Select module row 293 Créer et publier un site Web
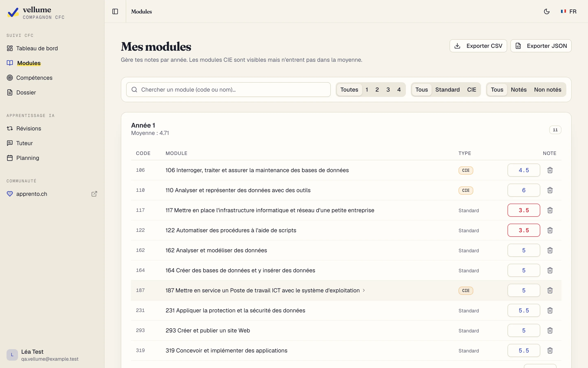 pos(346,330)
